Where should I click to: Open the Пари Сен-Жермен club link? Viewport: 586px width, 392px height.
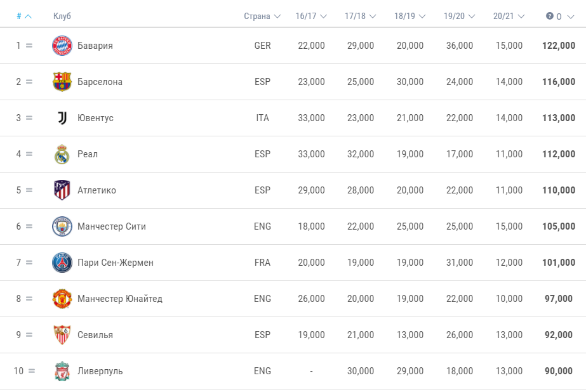[116, 263]
